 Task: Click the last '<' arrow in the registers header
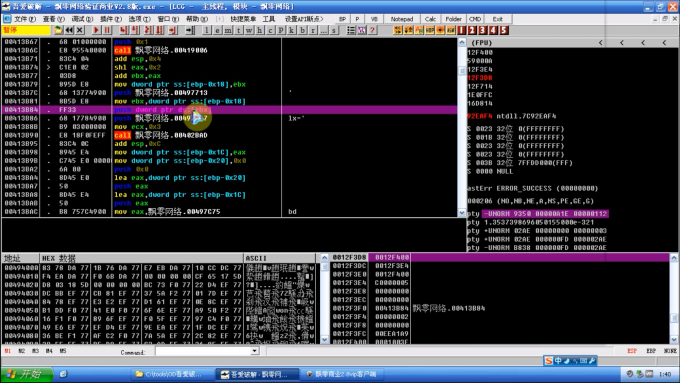tap(664, 43)
